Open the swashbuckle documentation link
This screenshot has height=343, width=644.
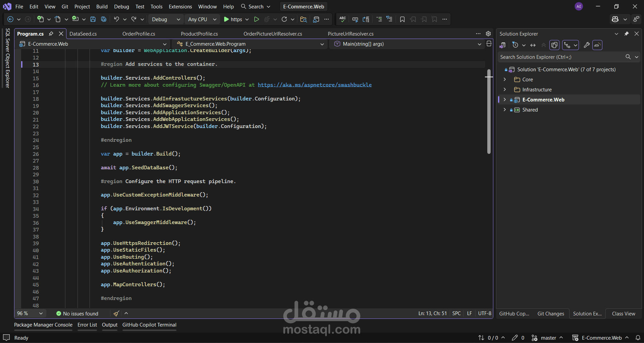coord(315,85)
